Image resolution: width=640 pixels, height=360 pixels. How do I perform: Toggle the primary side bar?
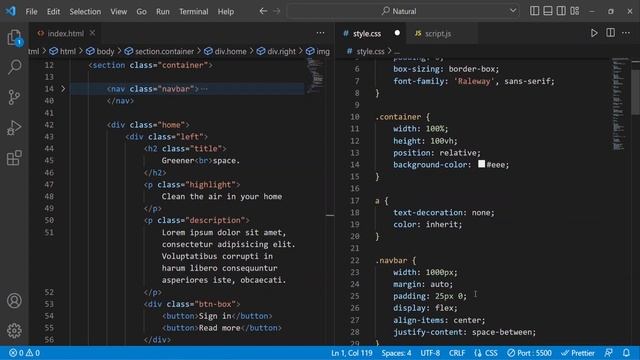534,11
